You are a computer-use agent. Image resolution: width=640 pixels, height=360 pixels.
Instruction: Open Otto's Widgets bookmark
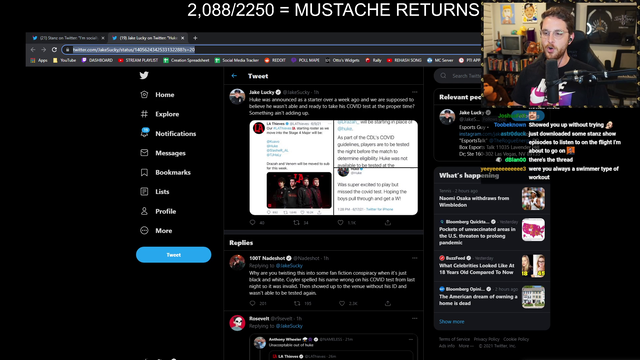342,60
